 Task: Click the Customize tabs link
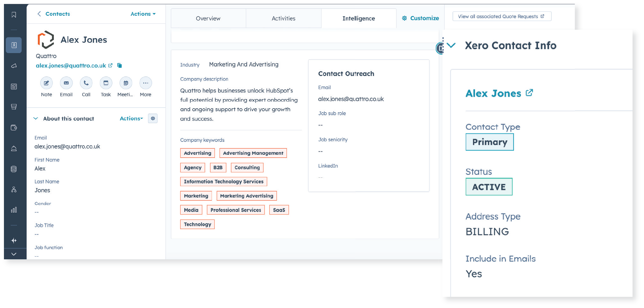[421, 18]
